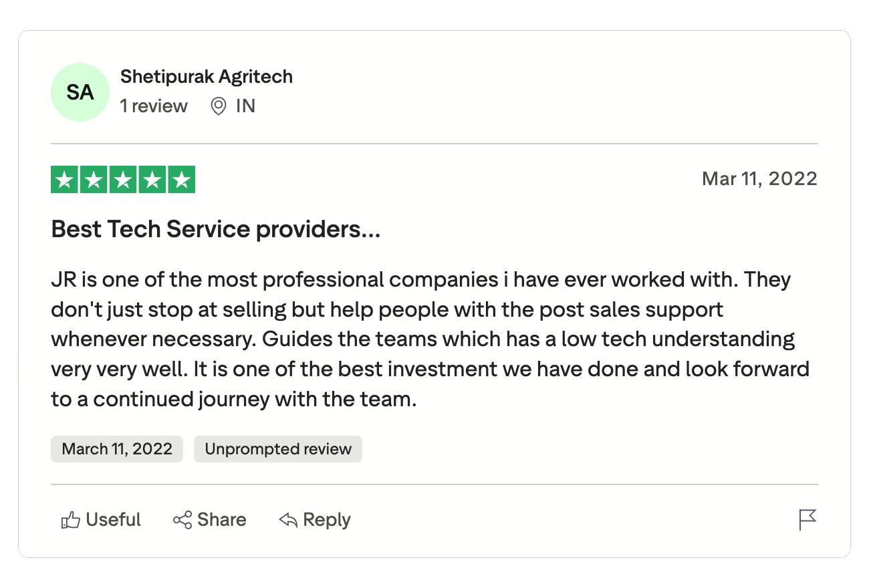Click the Unprompted review tag

point(278,449)
